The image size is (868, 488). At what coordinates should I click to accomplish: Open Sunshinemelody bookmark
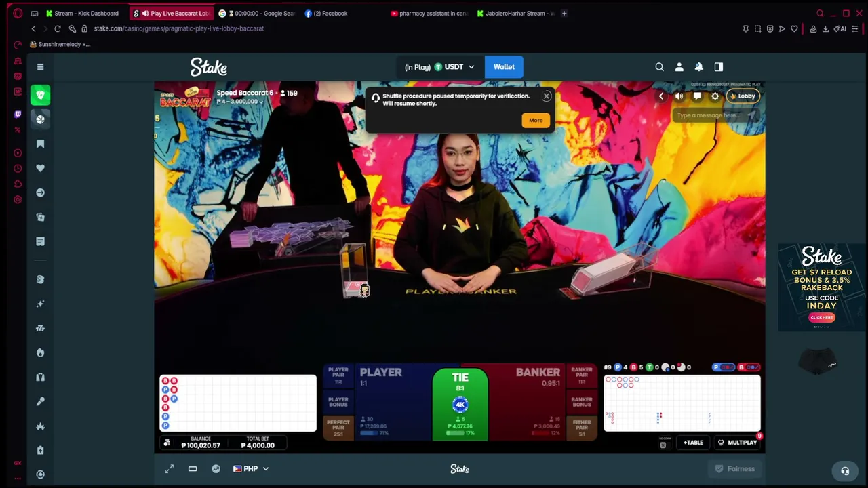[x=60, y=45]
